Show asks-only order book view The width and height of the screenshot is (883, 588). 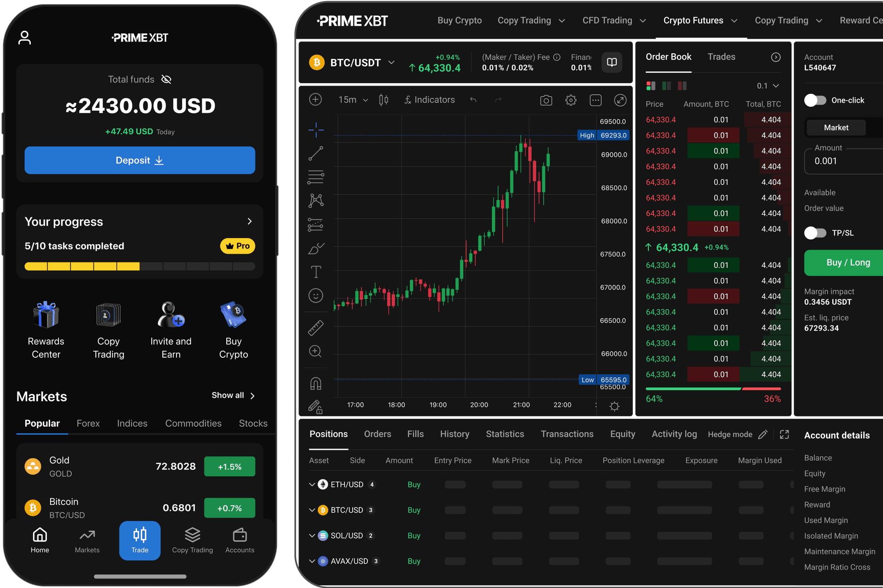[682, 86]
